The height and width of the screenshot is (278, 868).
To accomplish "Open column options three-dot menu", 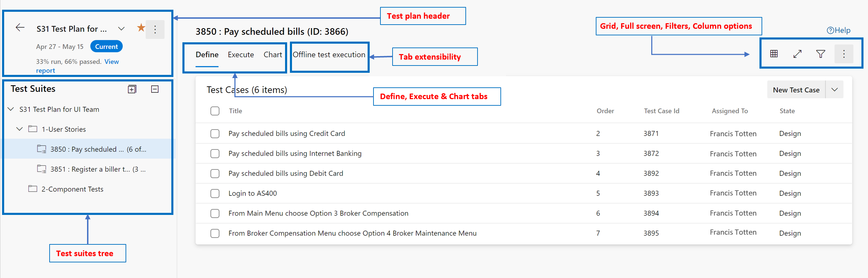I will (x=844, y=54).
